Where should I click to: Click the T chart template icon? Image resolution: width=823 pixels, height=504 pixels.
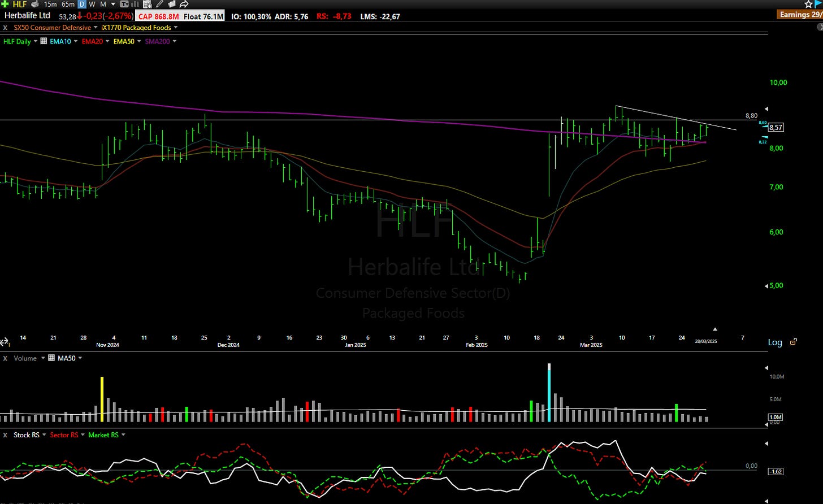[124, 4]
